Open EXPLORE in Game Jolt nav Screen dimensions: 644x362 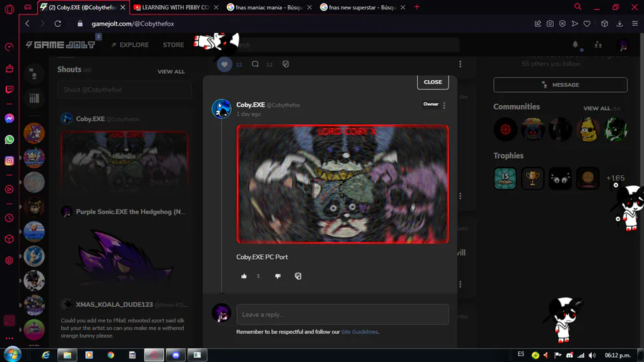pos(130,45)
